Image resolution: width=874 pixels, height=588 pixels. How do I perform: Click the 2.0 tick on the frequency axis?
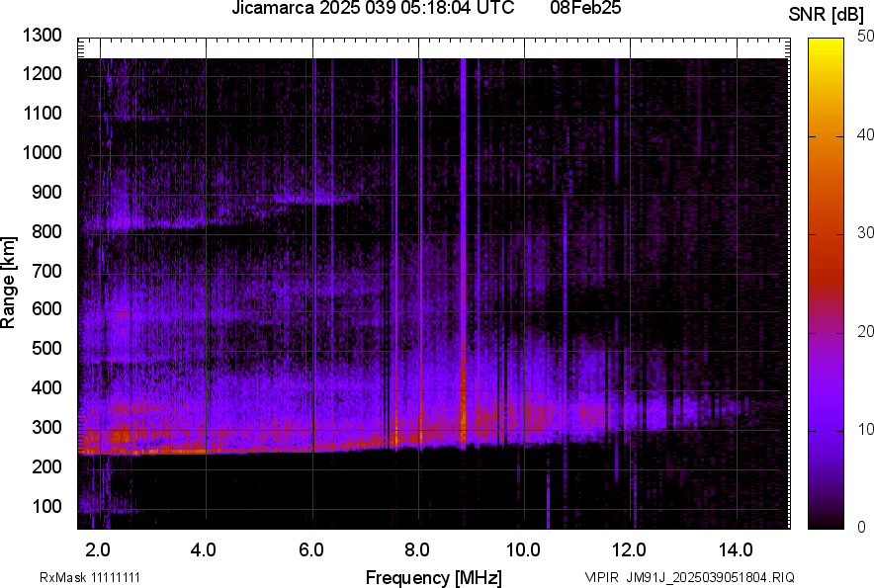[x=98, y=549]
